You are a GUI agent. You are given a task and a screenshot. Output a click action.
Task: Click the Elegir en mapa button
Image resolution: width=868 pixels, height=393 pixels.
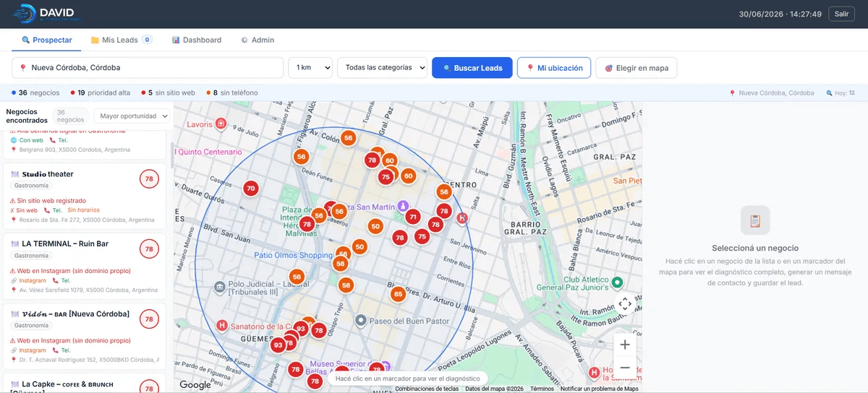(637, 68)
